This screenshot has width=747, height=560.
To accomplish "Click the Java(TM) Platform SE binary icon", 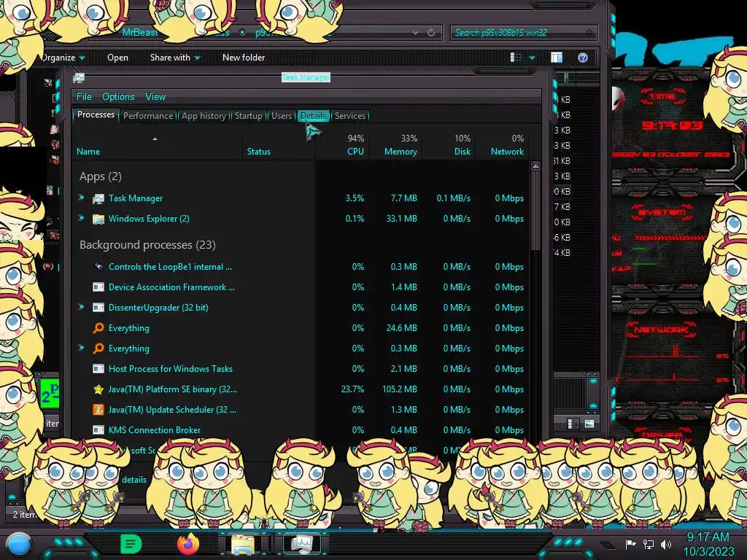I will click(x=98, y=389).
